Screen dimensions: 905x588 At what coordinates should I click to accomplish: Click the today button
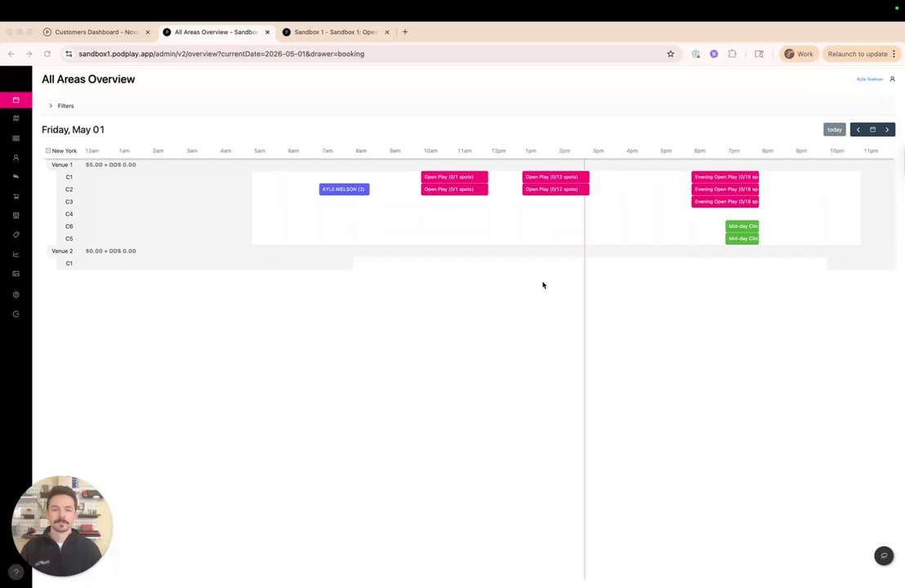click(x=835, y=130)
